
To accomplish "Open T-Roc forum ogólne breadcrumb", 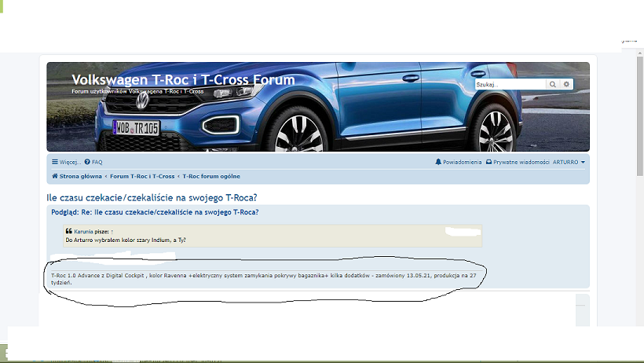I will click(x=211, y=176).
